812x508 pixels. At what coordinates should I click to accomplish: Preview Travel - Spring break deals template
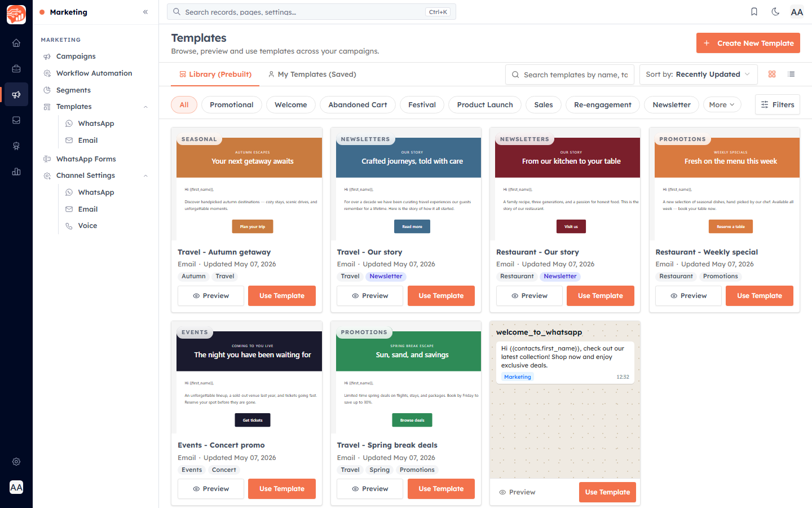[x=370, y=489]
